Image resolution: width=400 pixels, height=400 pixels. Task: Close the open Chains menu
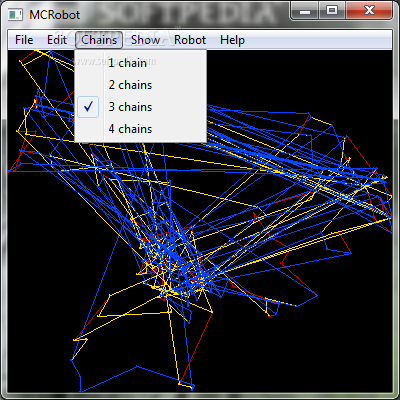pos(99,40)
